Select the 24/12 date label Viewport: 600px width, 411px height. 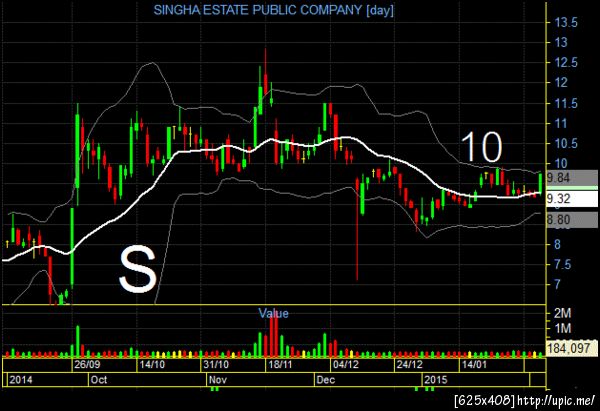pyautogui.click(x=409, y=364)
